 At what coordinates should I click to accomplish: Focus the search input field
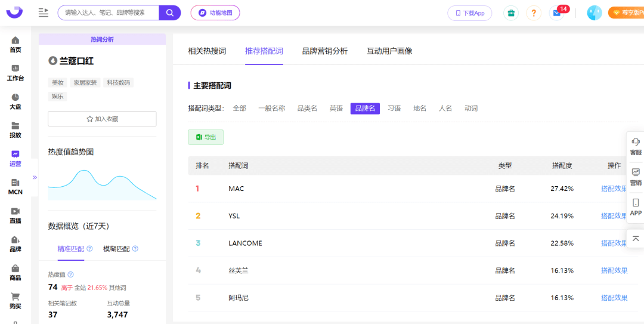point(109,13)
